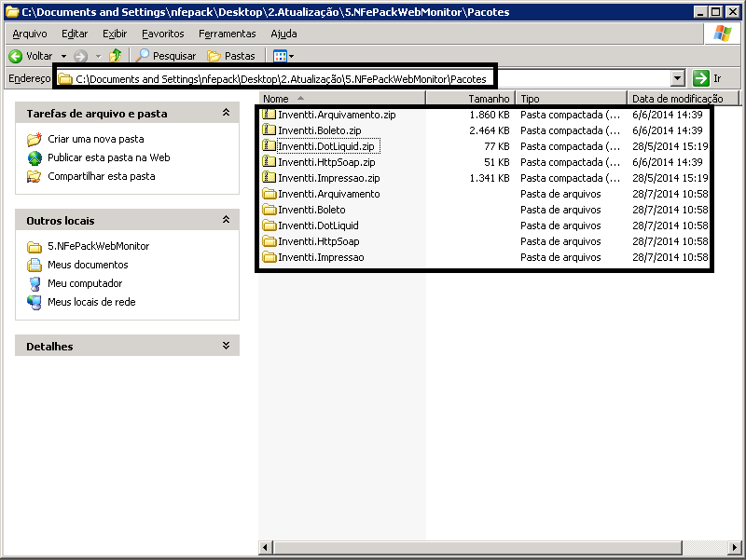The width and height of the screenshot is (746, 560).
Task: Collapse the Tarefas de arquivo e pasta panel
Action: [226, 113]
